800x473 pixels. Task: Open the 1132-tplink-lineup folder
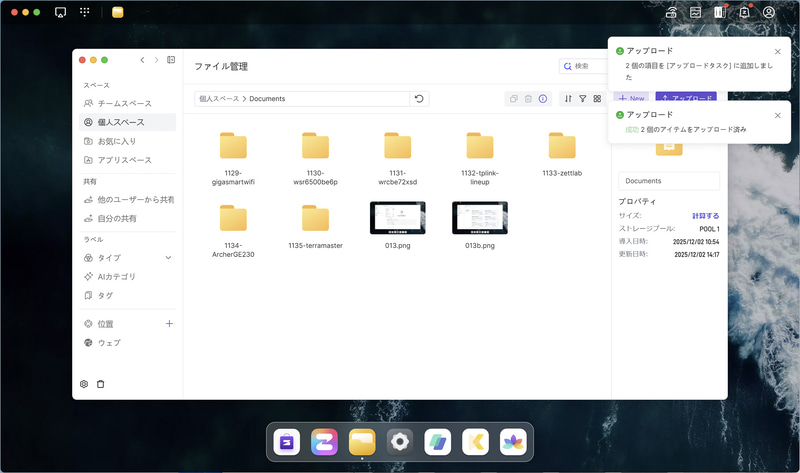(x=480, y=146)
